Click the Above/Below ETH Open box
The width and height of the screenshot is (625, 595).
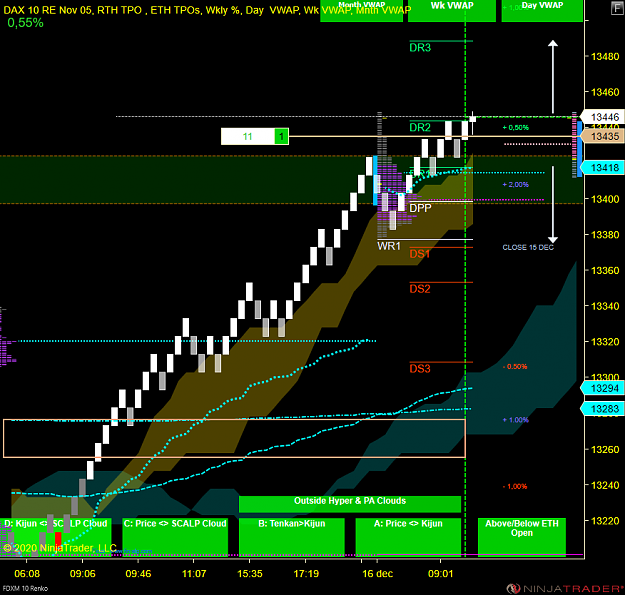[522, 536]
